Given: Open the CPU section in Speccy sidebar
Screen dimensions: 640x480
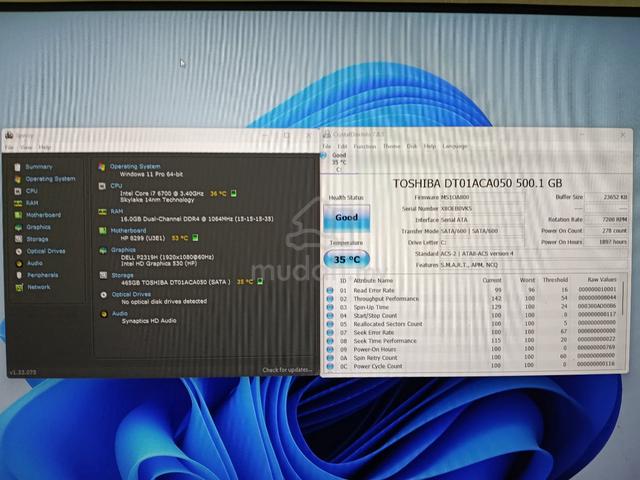Looking at the screenshot, I should 31,191.
